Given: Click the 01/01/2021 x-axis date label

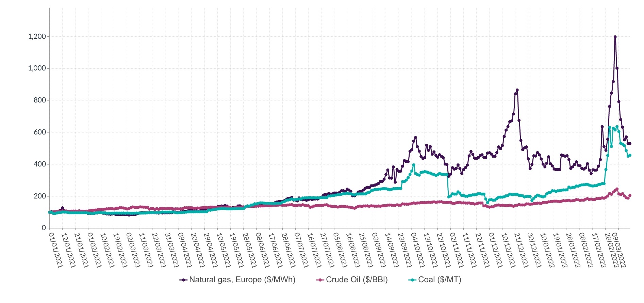Looking at the screenshot, I should click(56, 250).
